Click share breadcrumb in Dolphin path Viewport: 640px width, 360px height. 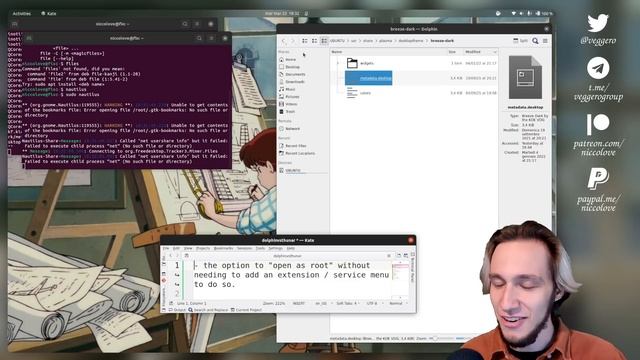pos(368,41)
